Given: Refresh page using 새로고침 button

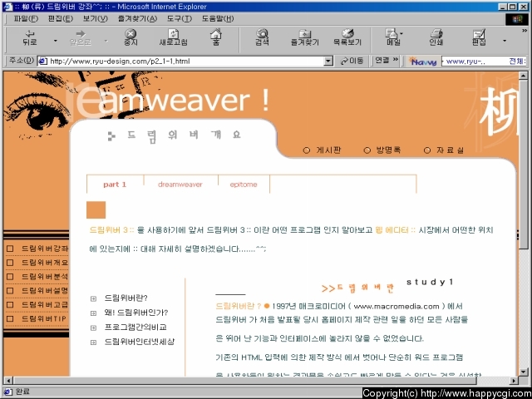Looking at the screenshot, I should click(x=174, y=38).
